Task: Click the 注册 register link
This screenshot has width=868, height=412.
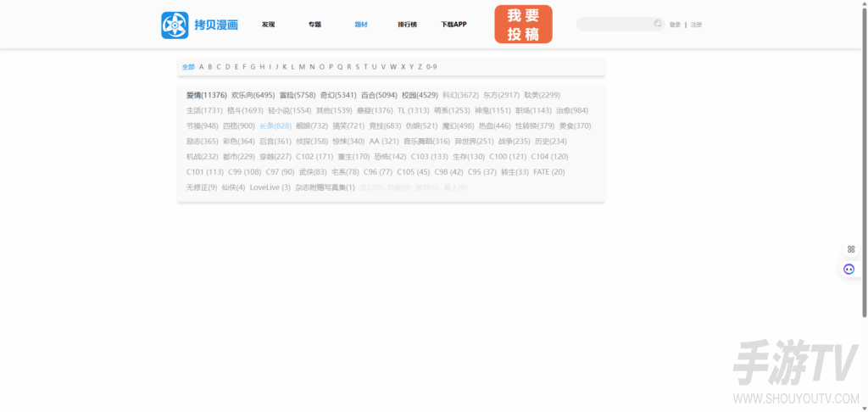Action: pyautogui.click(x=697, y=25)
